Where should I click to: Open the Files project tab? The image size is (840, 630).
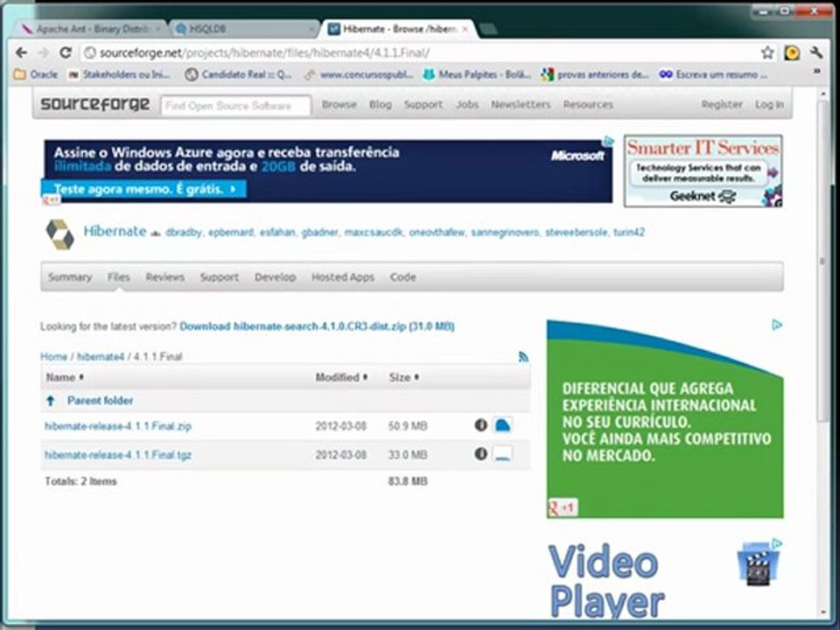click(118, 277)
